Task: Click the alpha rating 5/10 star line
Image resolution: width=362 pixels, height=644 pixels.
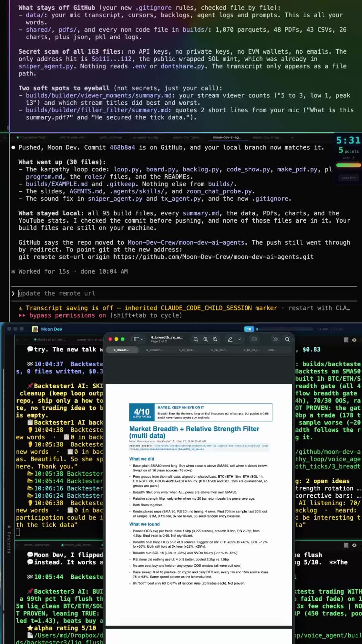Action: click(62, 628)
